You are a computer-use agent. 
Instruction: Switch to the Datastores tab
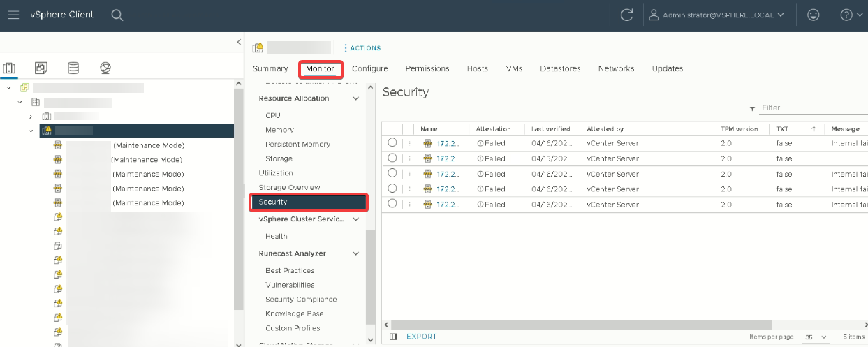coord(560,68)
